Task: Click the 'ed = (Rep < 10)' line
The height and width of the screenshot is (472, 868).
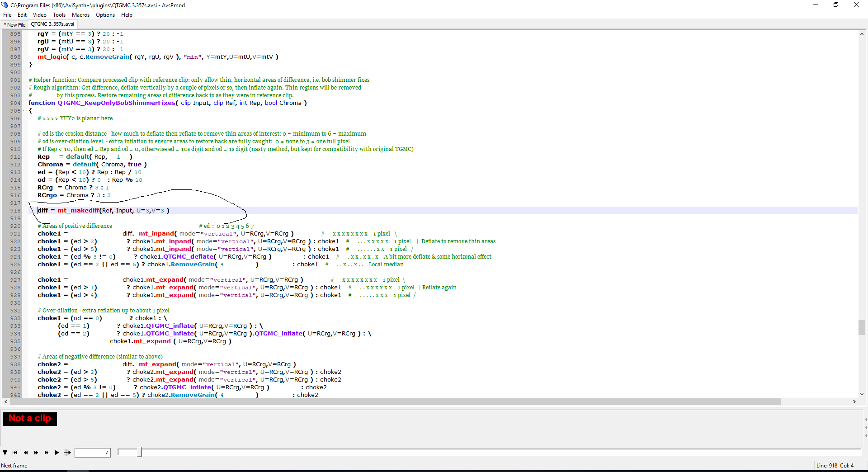Action: [x=90, y=172]
